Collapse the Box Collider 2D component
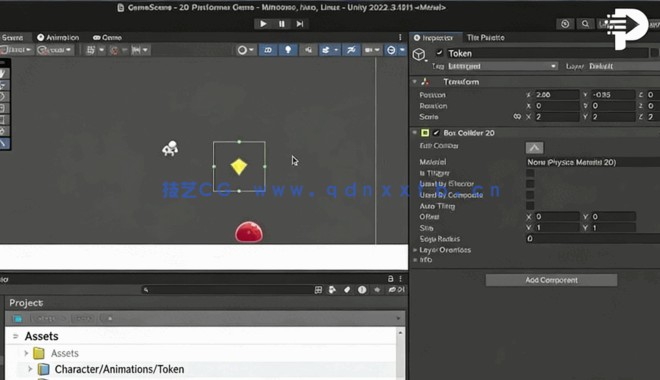 pyautogui.click(x=415, y=133)
